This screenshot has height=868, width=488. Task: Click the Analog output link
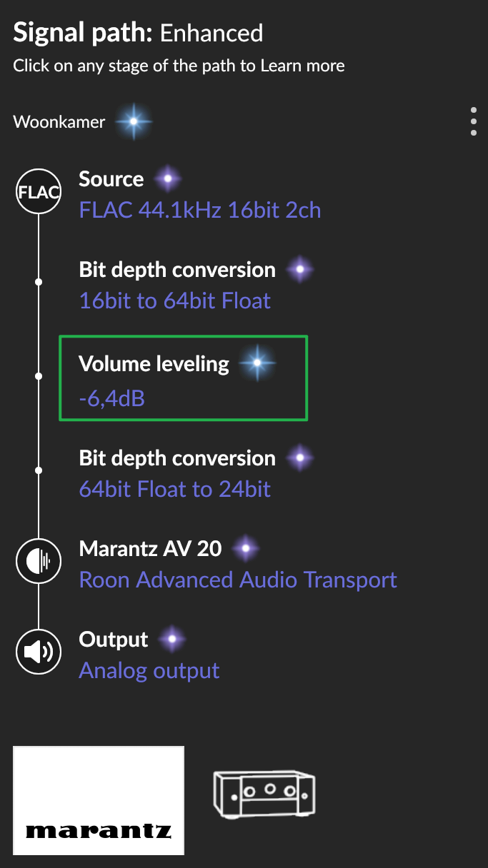tap(149, 670)
